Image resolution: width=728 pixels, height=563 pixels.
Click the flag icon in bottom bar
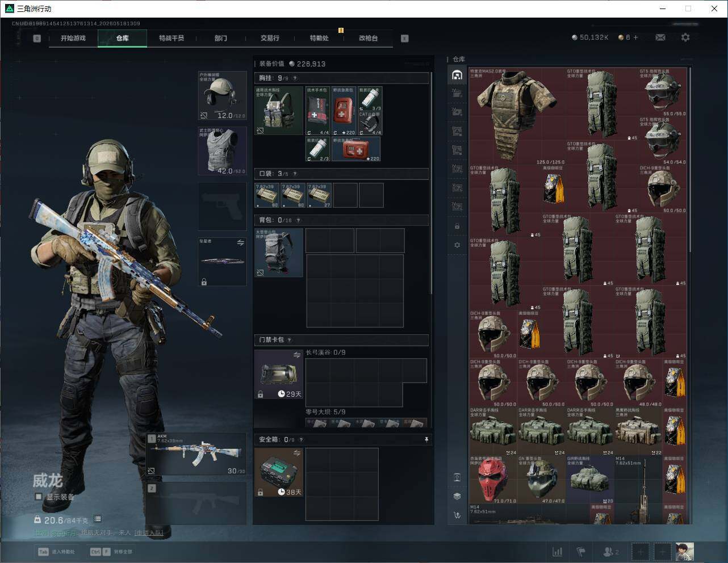pos(581,551)
